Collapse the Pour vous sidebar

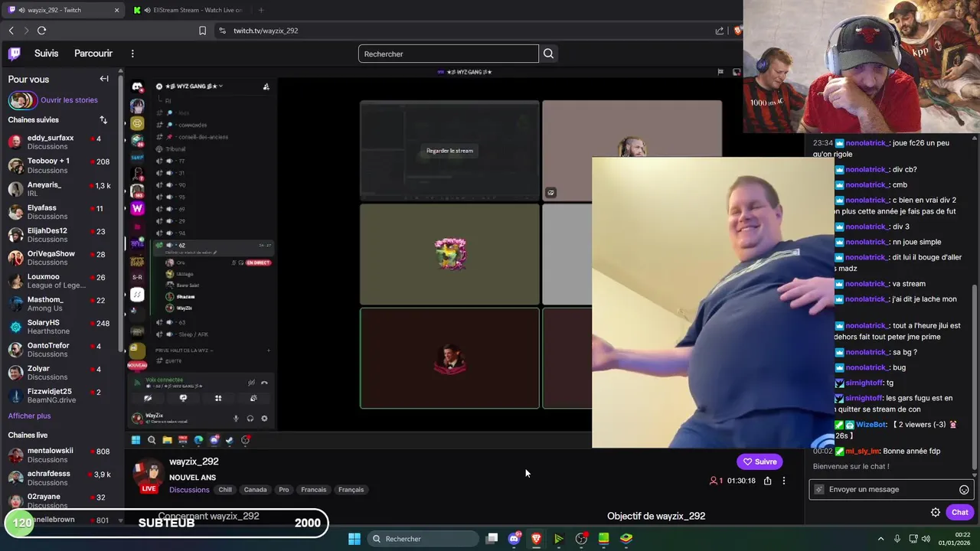tap(104, 79)
